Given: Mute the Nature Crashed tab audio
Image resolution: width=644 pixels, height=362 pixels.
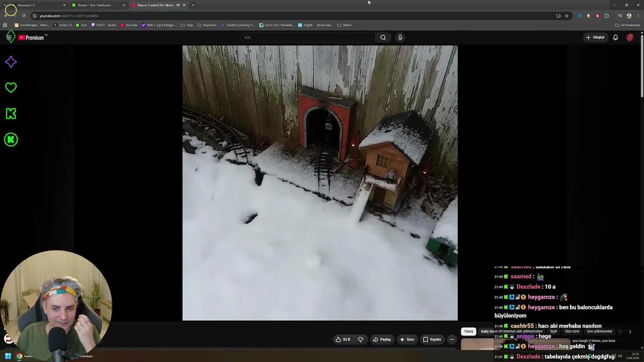Looking at the screenshot, I should [178, 5].
